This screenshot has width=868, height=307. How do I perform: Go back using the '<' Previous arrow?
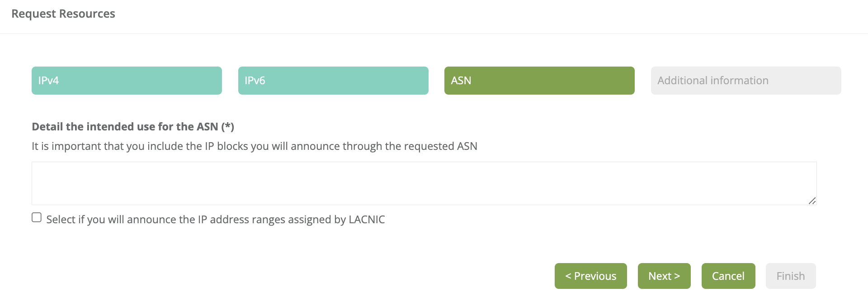pos(568,276)
